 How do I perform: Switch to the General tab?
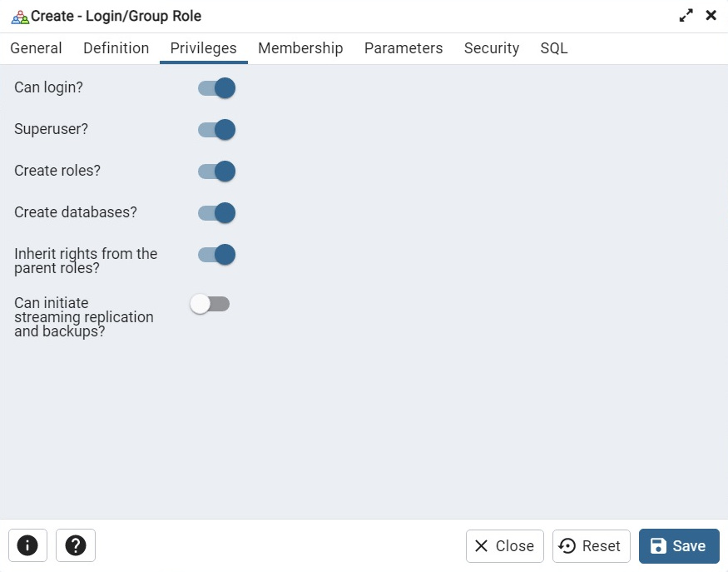(37, 48)
